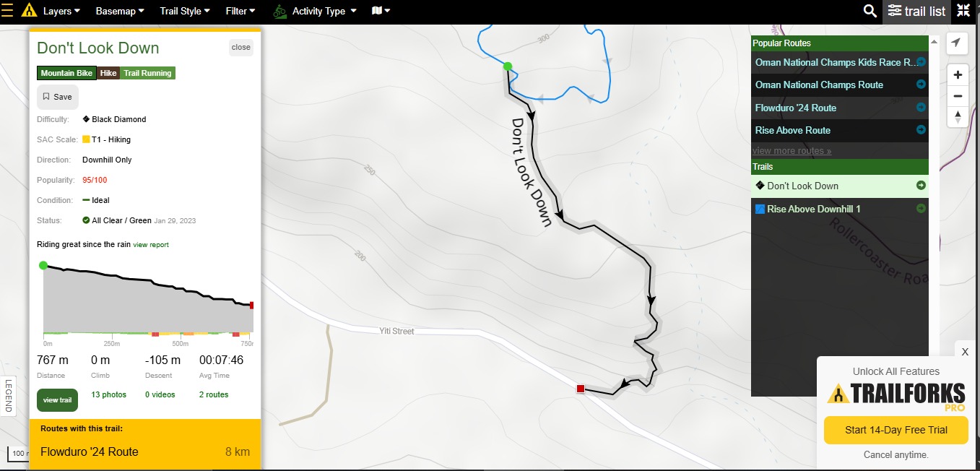980x471 pixels.
Task: Open the Layers dropdown menu
Action: [x=61, y=11]
